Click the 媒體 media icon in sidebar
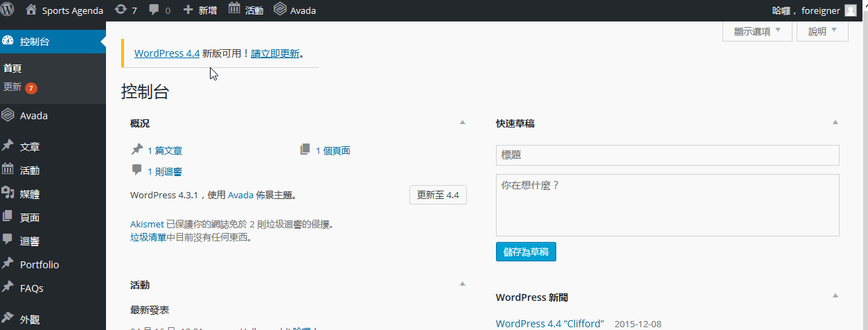This screenshot has height=330, width=868. (8, 193)
